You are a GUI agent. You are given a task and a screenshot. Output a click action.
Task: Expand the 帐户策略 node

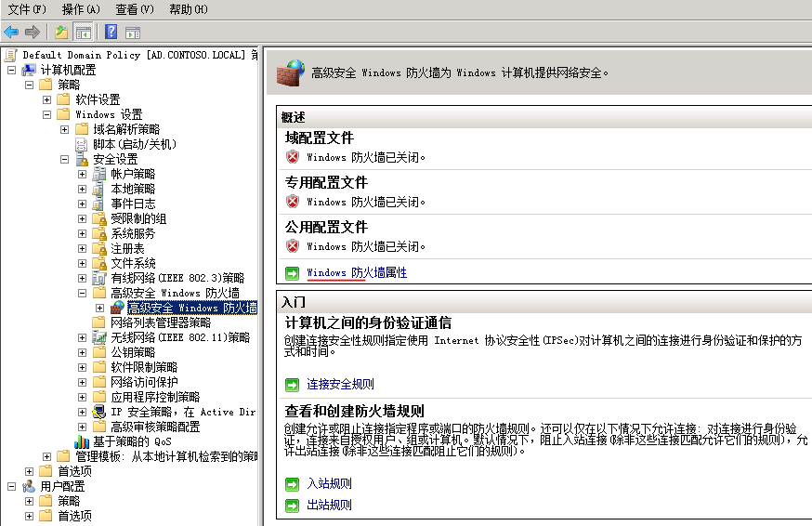tap(82, 174)
